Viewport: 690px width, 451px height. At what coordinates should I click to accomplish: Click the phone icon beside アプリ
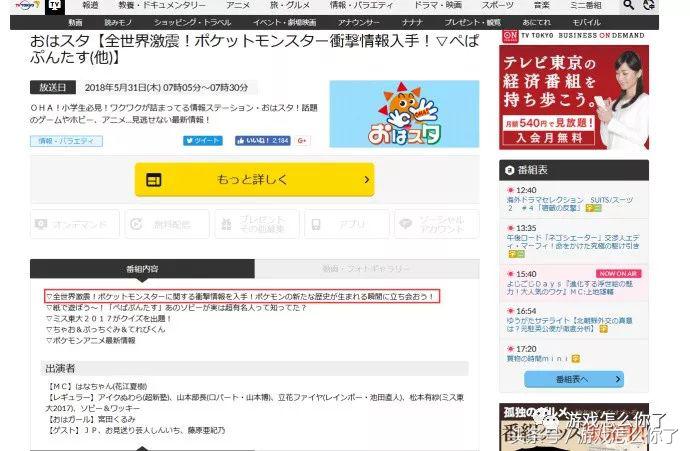(x=316, y=224)
